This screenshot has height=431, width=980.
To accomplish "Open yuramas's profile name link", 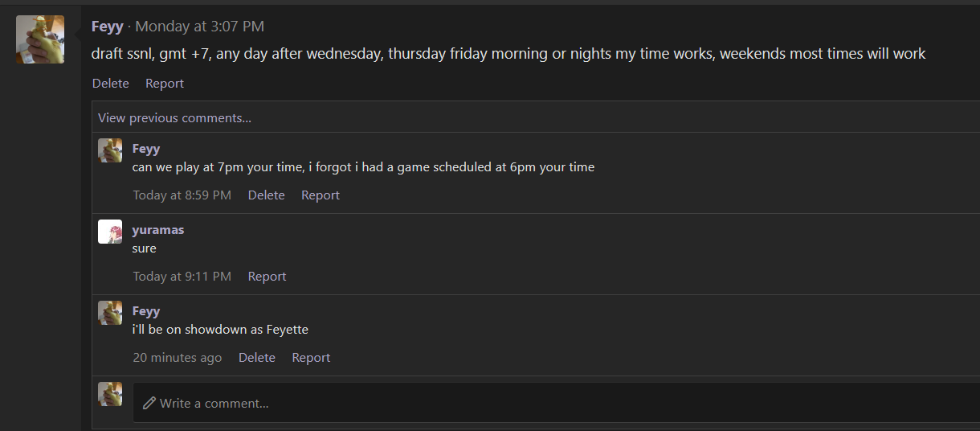I will click(158, 230).
